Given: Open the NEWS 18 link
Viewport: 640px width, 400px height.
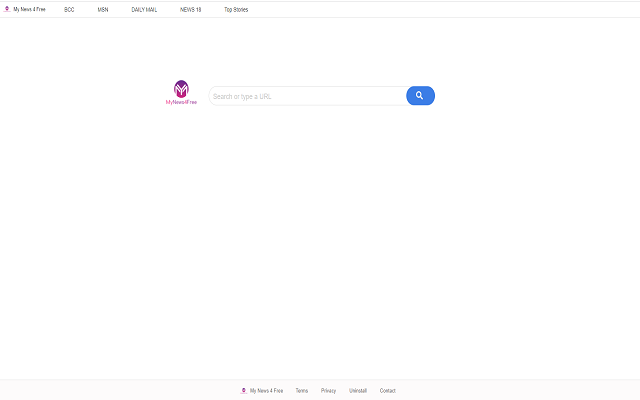Looking at the screenshot, I should pyautogui.click(x=191, y=9).
